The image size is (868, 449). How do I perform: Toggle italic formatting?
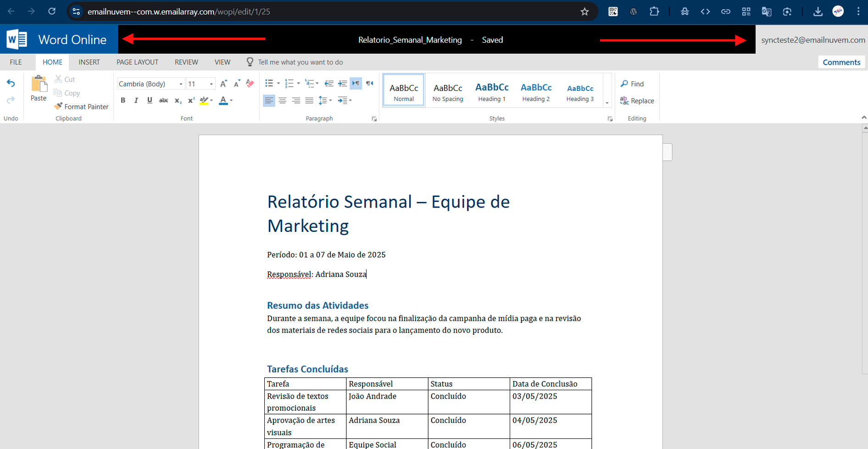click(136, 101)
